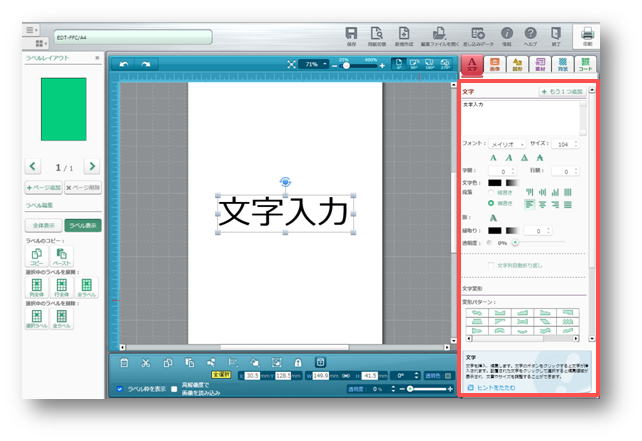Viewport: 642px width, 441px height.
Task: Click label copy (コピー) icon in left panel
Action: (36, 257)
